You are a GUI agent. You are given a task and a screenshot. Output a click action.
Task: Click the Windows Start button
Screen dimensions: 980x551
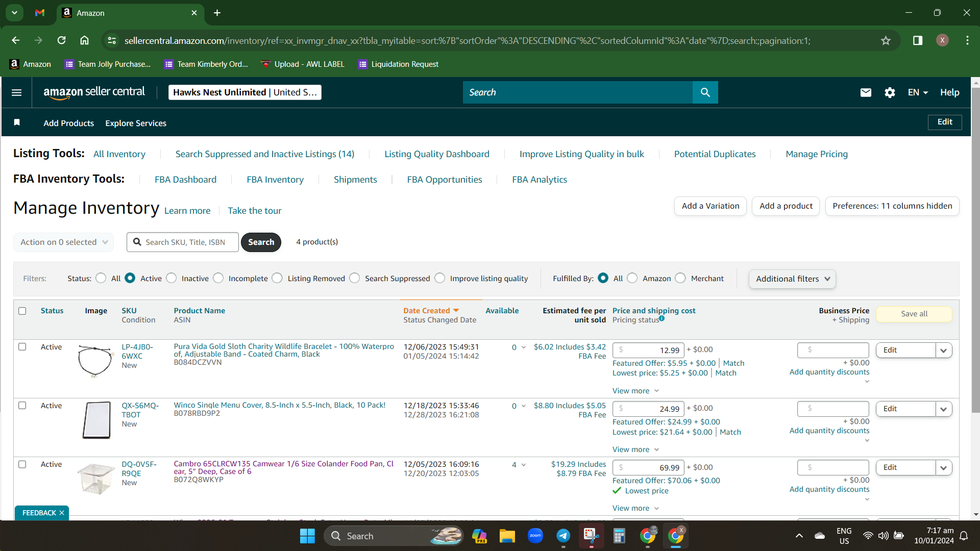coord(307,536)
